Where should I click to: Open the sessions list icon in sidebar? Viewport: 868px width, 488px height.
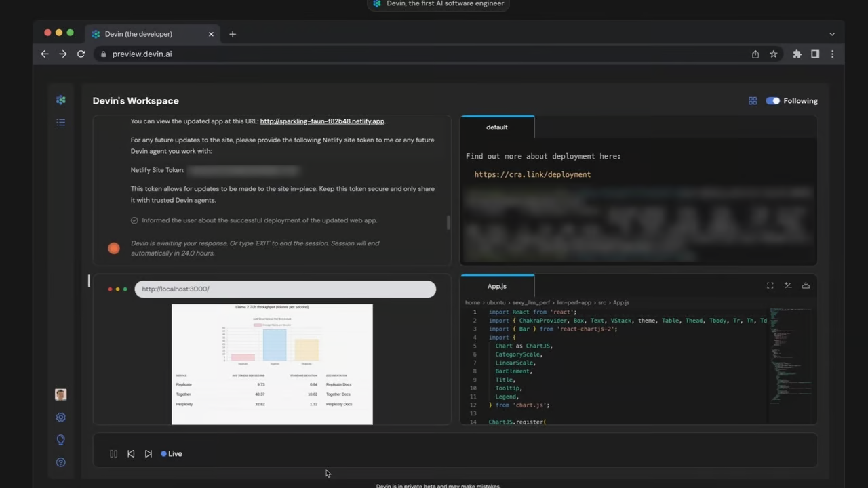(61, 123)
